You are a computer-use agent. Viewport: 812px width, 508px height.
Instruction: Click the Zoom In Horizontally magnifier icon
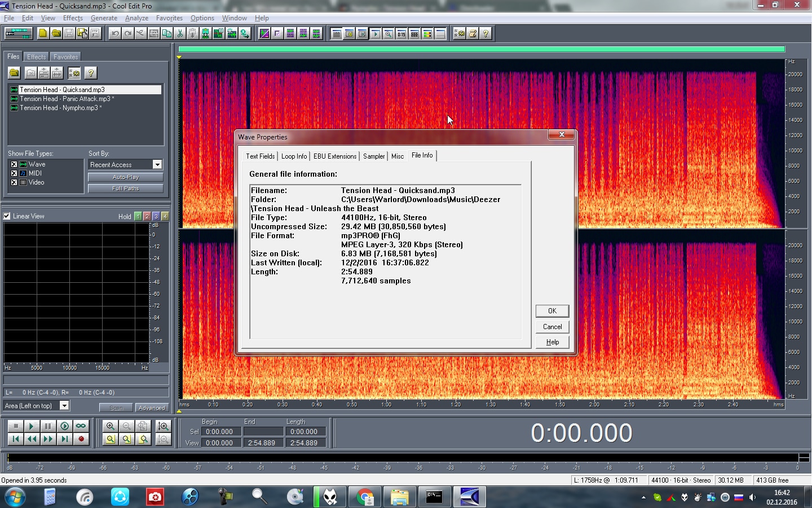point(110,426)
